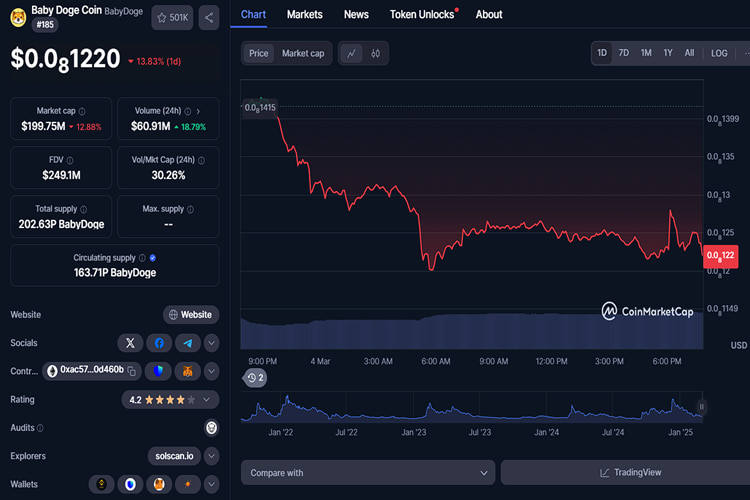Select the candlestick chart icon
Image resolution: width=750 pixels, height=500 pixels.
375,53
